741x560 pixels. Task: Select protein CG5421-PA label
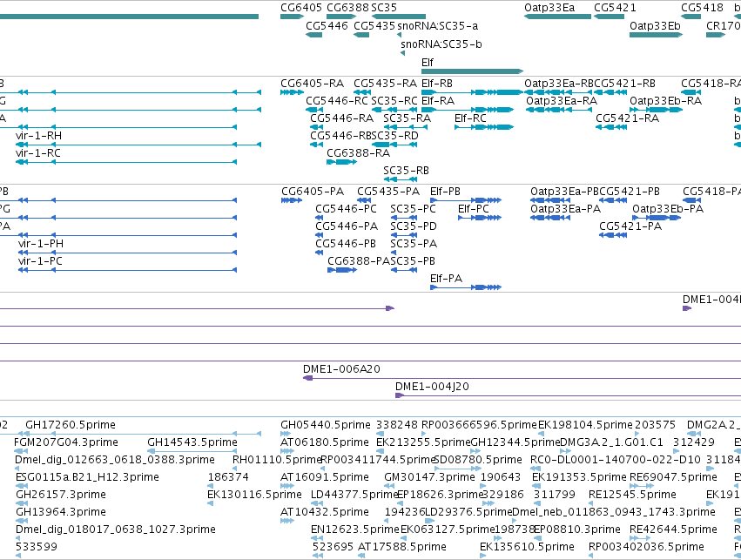click(630, 226)
